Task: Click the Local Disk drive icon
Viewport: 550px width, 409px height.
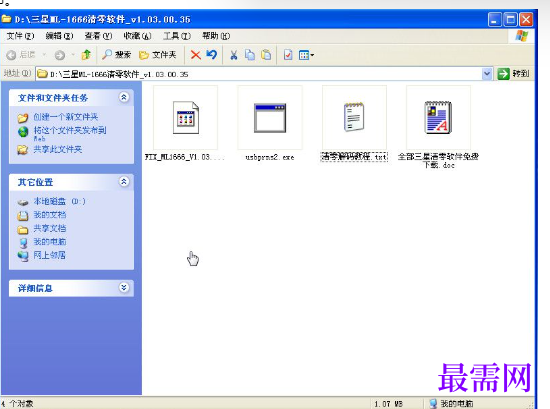Action: (23, 202)
